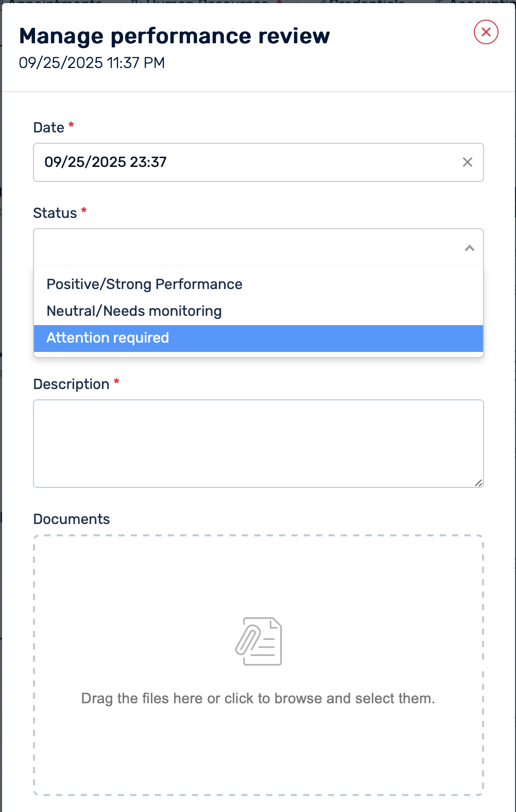Clear the date field with the X icon

pyautogui.click(x=467, y=162)
